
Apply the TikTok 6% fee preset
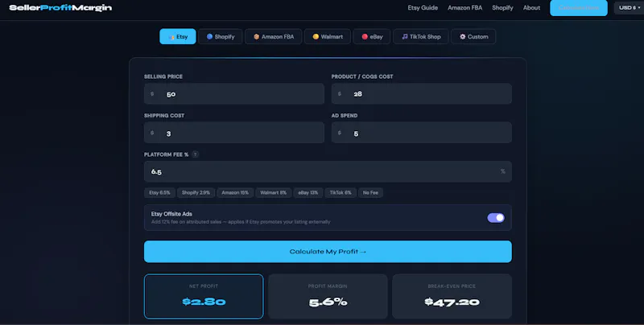pyautogui.click(x=341, y=192)
